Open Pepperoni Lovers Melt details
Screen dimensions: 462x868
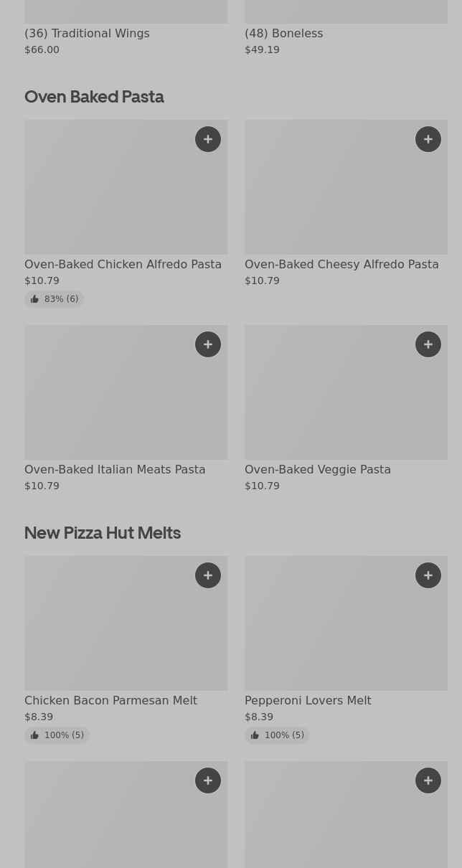[307, 701]
